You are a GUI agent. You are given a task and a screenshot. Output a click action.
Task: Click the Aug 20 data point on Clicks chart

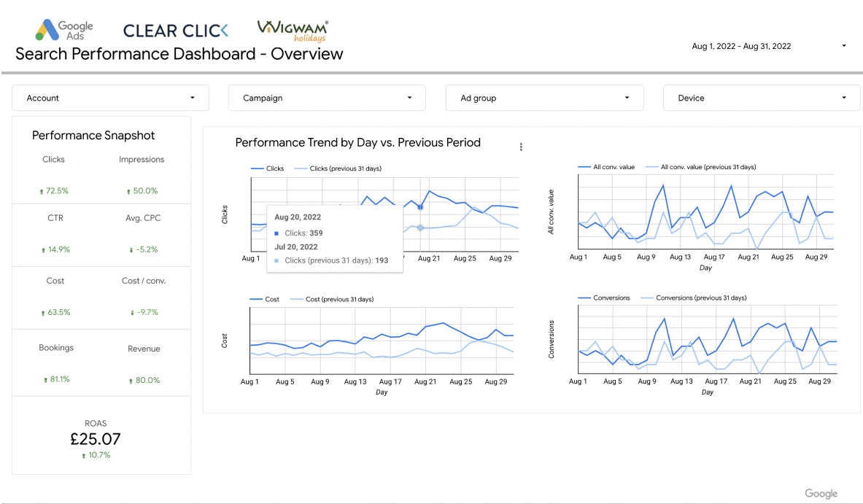(420, 206)
